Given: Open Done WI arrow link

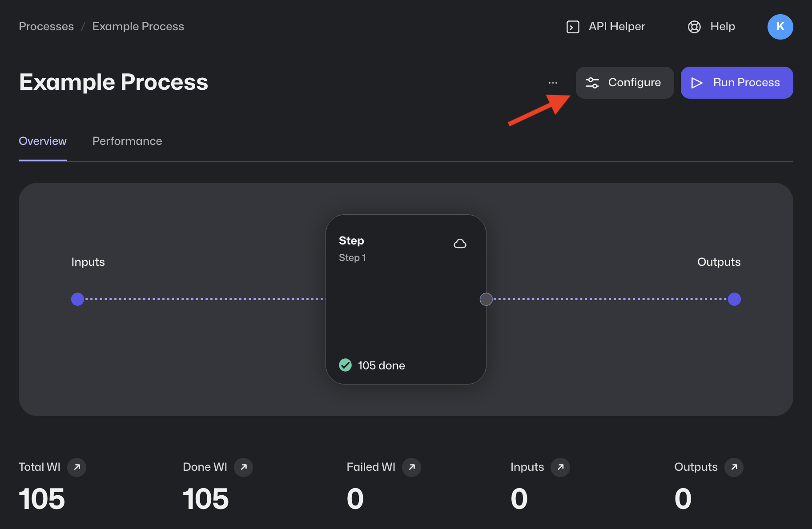Looking at the screenshot, I should click(244, 467).
